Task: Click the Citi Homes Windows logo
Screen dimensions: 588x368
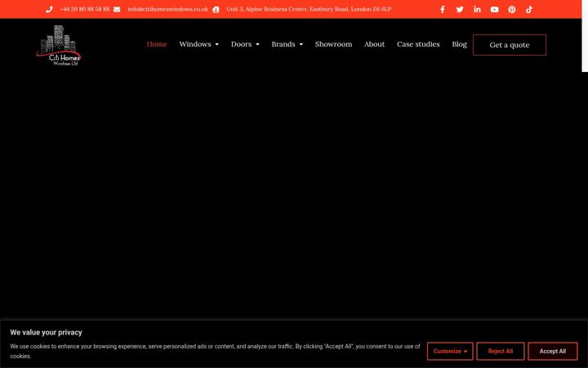Action: [58, 46]
